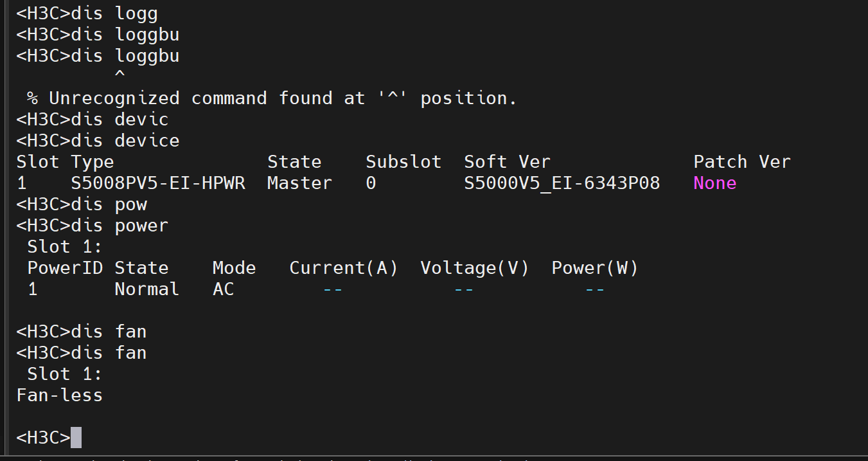Click the 'dis power' command line
Image resolution: width=868 pixels, height=461 pixels.
pos(92,226)
